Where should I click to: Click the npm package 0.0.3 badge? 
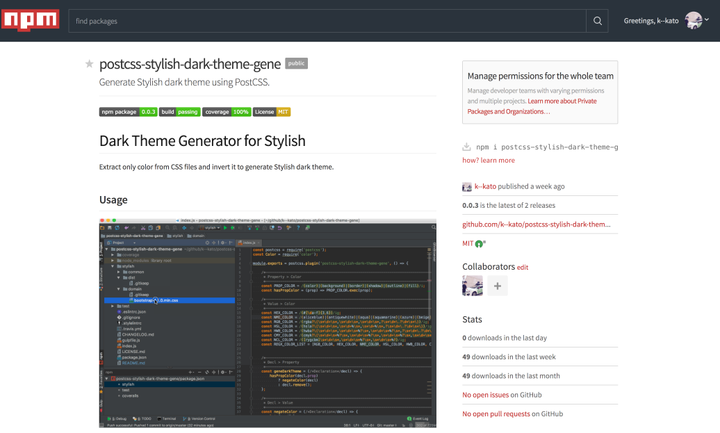pos(128,112)
